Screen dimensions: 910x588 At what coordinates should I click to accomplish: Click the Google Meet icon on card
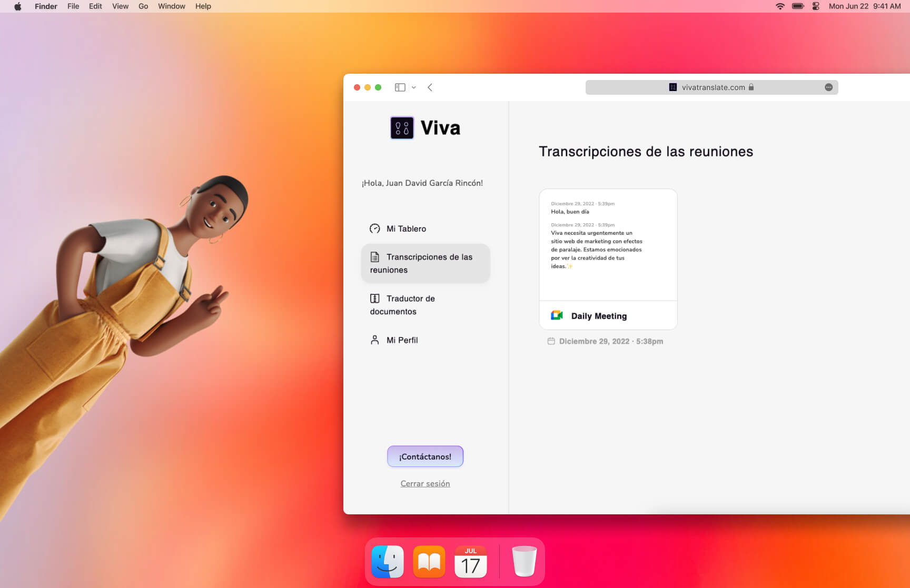pyautogui.click(x=557, y=315)
